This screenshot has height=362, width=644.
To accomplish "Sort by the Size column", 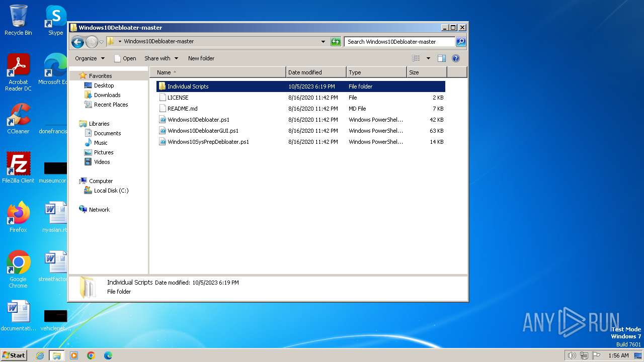I will pyautogui.click(x=427, y=72).
